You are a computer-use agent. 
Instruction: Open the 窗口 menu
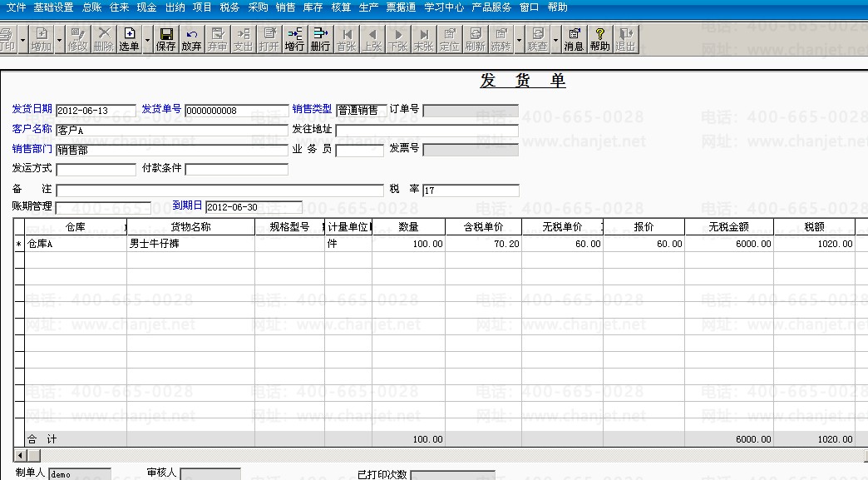[x=530, y=7]
